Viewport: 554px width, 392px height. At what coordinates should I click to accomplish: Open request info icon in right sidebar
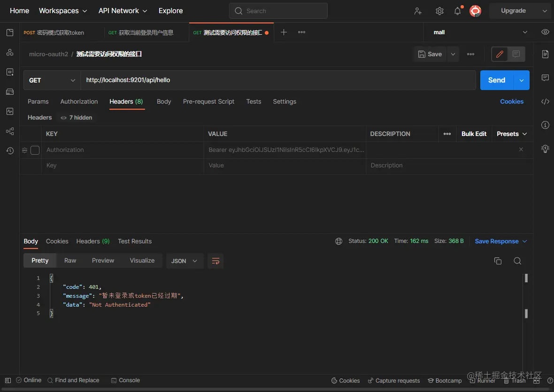545,125
